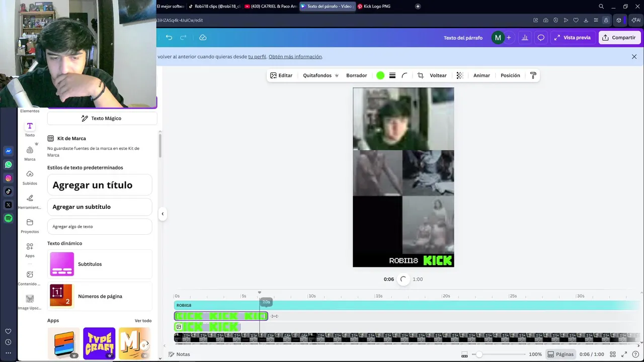The width and height of the screenshot is (644, 362).
Task: Check the cloud save status icon
Action: (x=203, y=38)
